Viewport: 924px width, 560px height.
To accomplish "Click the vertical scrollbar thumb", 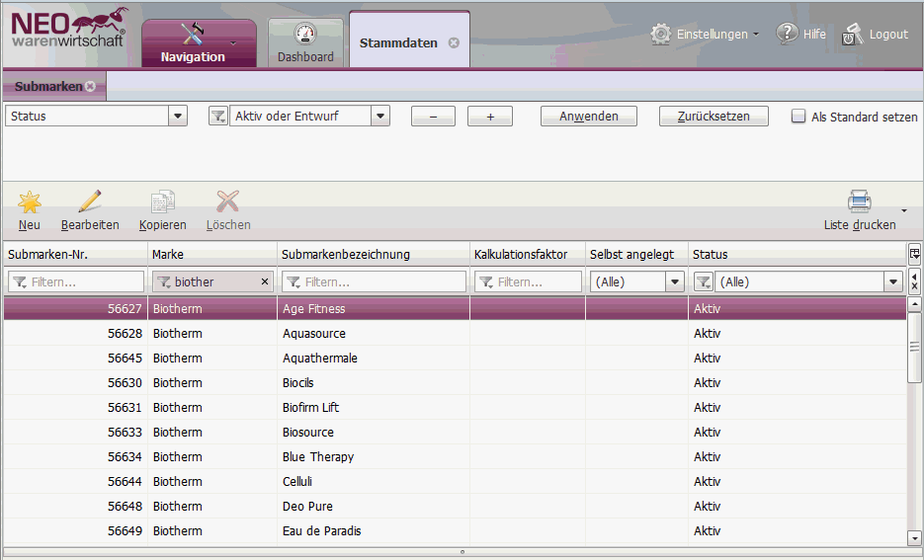I will (914, 347).
